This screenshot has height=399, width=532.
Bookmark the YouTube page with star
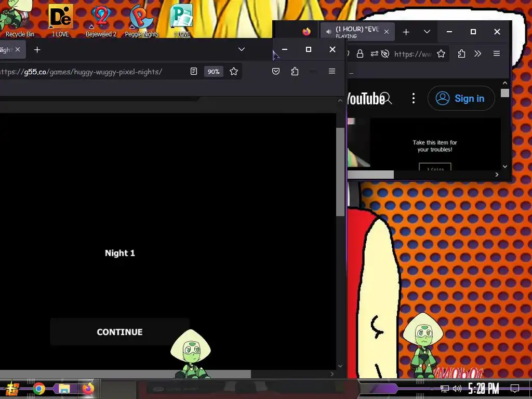441,54
